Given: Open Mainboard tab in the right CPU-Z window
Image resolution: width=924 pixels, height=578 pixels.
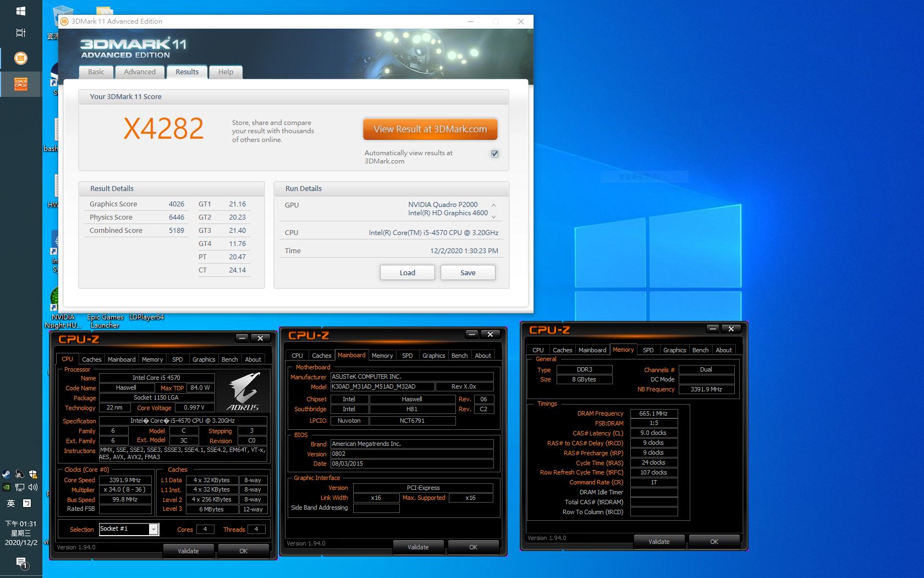Looking at the screenshot, I should pos(592,350).
